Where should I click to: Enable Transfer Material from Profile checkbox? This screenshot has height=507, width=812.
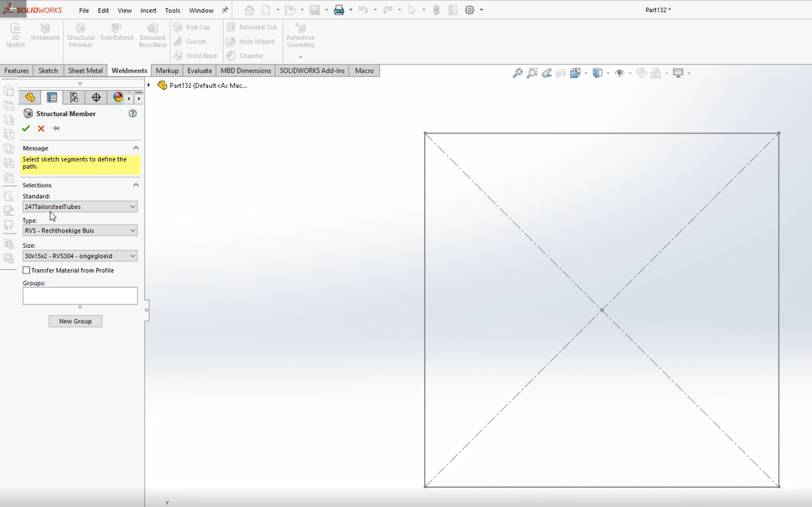(26, 270)
